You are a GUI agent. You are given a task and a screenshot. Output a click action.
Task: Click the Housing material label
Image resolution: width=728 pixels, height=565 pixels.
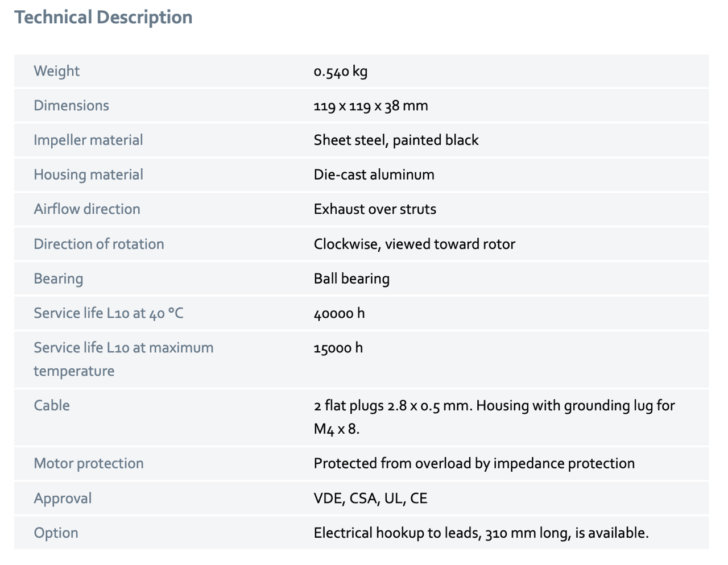pyautogui.click(x=88, y=175)
